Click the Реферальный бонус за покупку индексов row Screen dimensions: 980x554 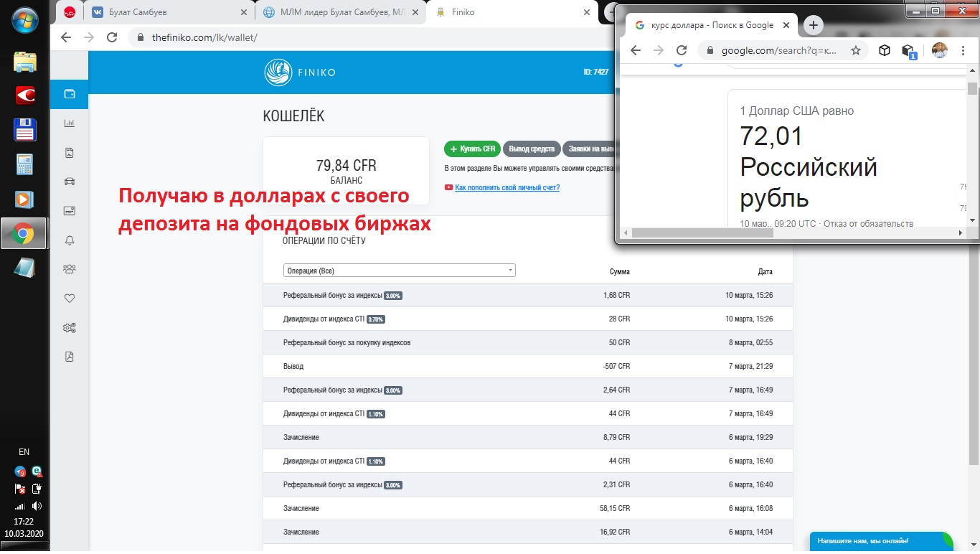coord(528,342)
